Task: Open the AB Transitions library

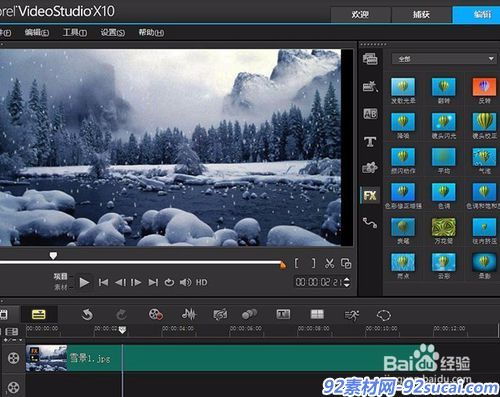Action: [370, 114]
